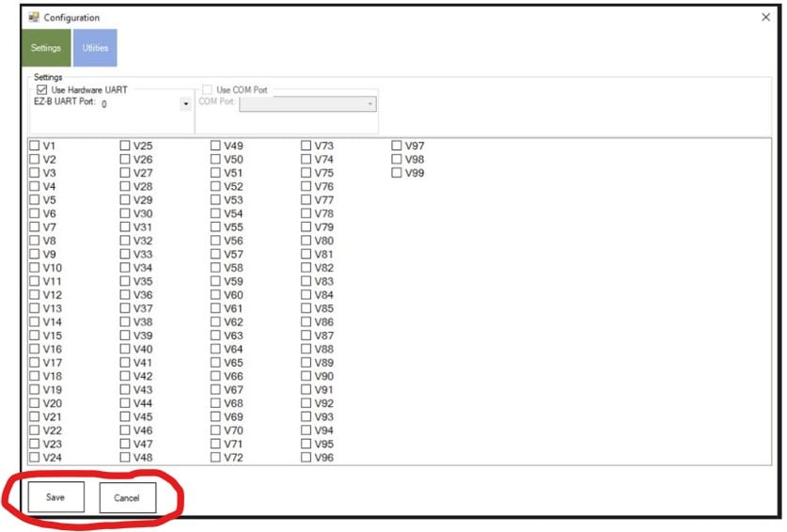
Task: Enable the Use COM Port checkbox
Action: pyautogui.click(x=208, y=90)
